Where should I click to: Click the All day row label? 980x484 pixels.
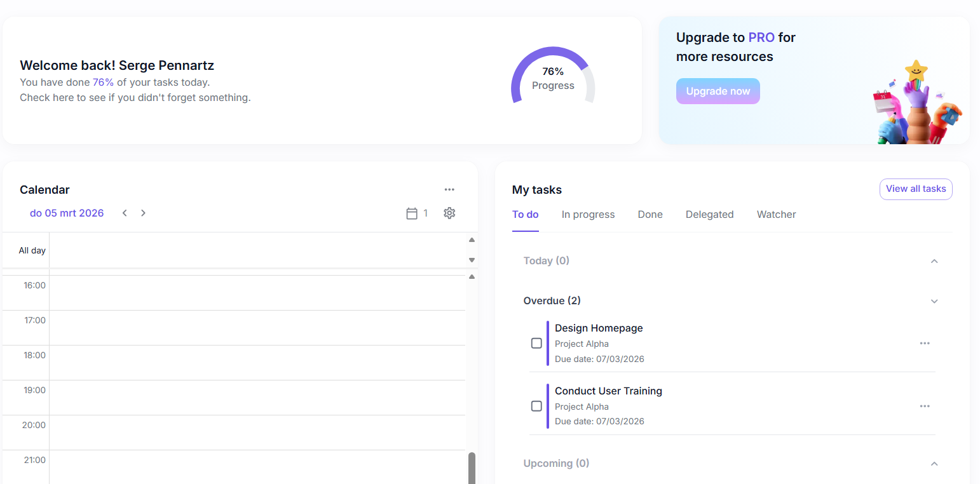pyautogui.click(x=32, y=250)
